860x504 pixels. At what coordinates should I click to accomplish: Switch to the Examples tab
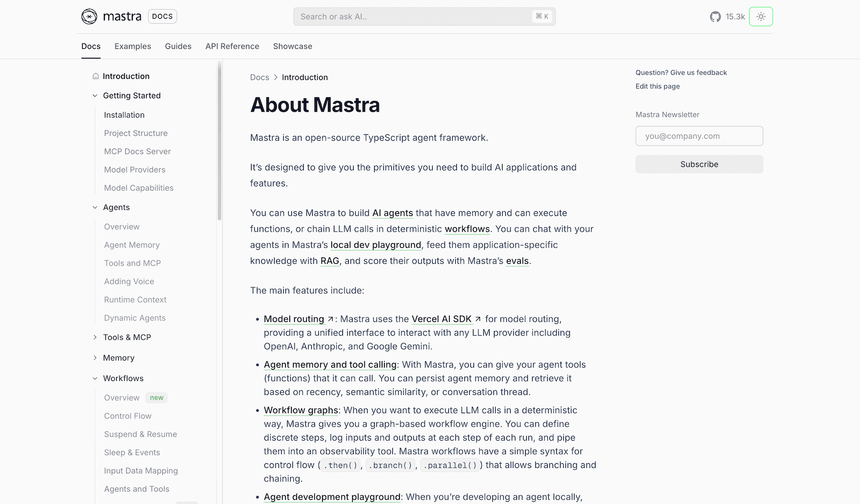(x=133, y=46)
